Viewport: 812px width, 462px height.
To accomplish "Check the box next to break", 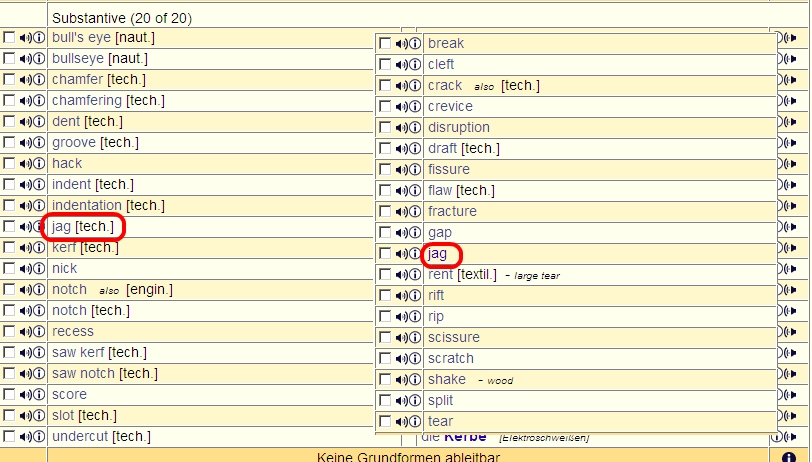I will [x=385, y=43].
